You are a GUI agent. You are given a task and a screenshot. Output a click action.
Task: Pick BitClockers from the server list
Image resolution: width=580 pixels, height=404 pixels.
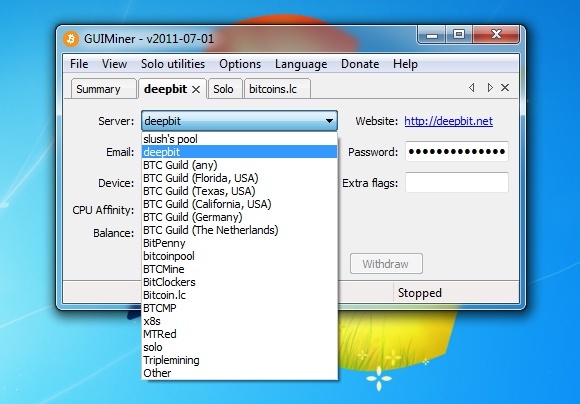point(239,282)
